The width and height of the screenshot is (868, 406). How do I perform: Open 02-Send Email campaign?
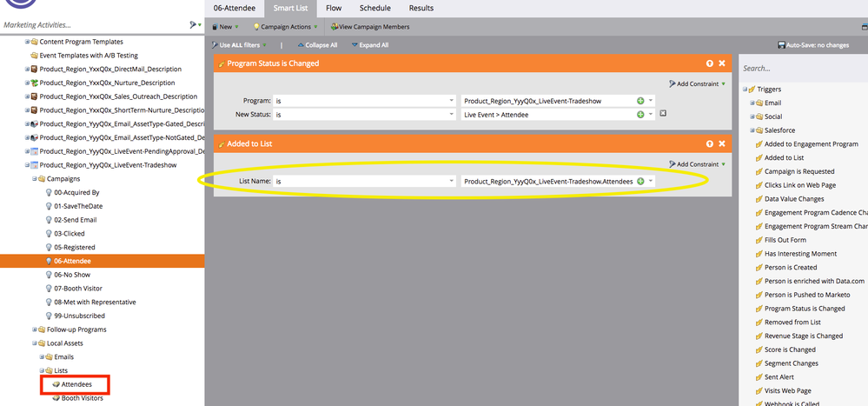click(x=76, y=220)
